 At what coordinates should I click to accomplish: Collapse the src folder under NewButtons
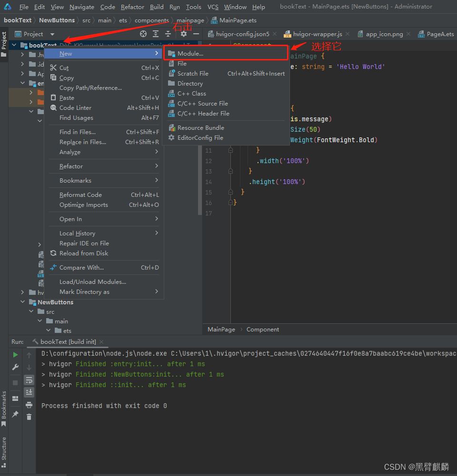(x=31, y=311)
